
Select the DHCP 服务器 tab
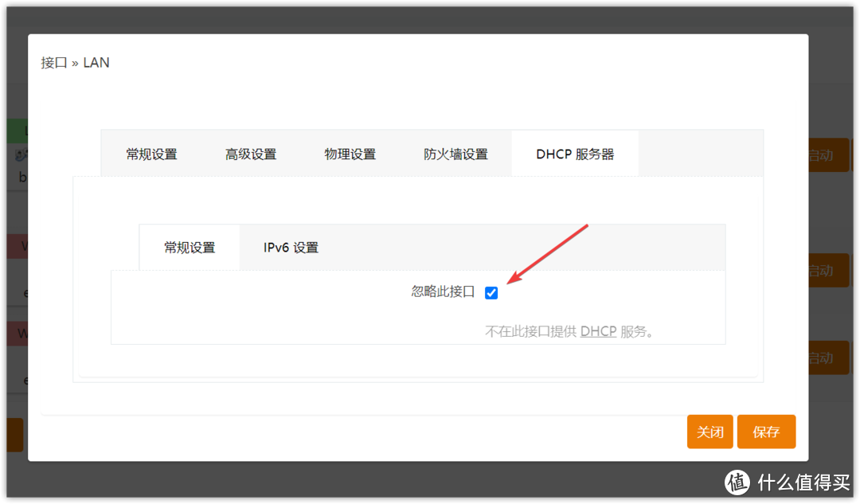point(575,154)
